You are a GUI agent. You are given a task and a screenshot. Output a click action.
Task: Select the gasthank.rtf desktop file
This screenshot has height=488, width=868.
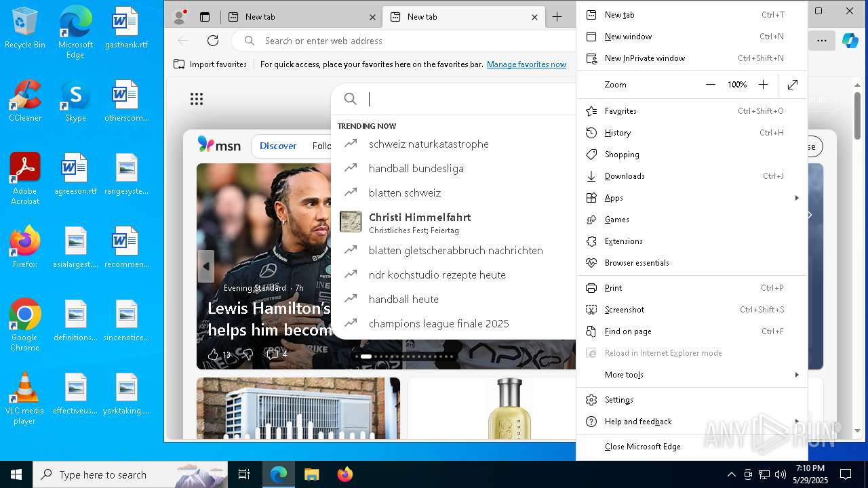(x=126, y=28)
